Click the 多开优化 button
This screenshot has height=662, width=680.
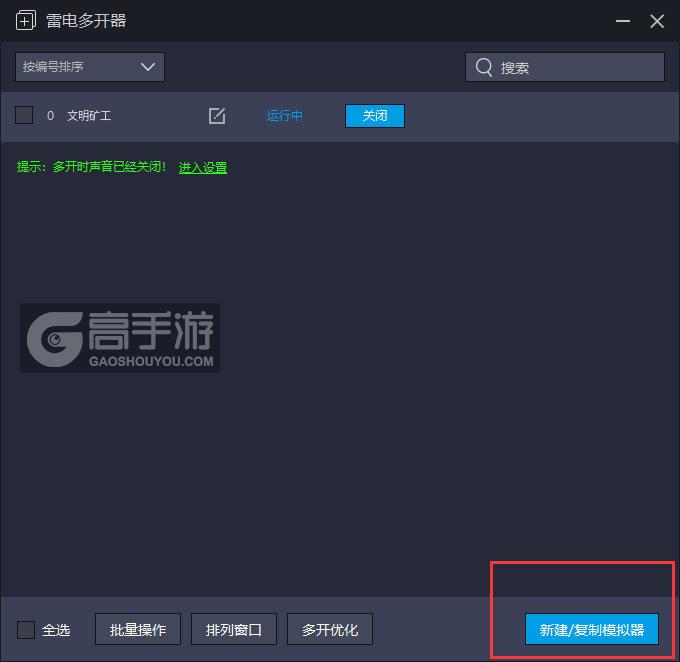point(330,629)
